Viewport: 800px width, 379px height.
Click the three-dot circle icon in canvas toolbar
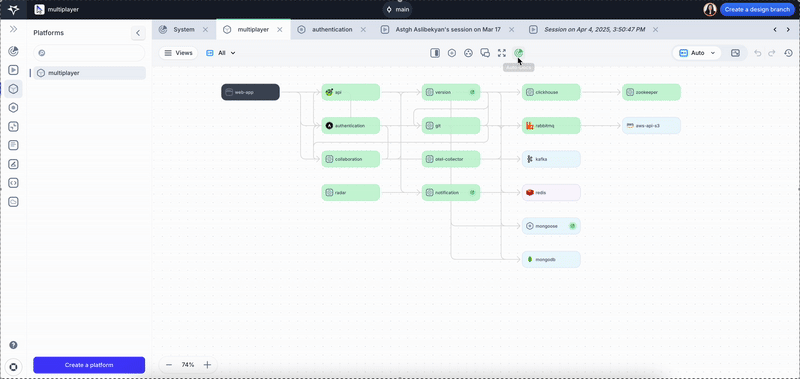pyautogui.click(x=468, y=53)
